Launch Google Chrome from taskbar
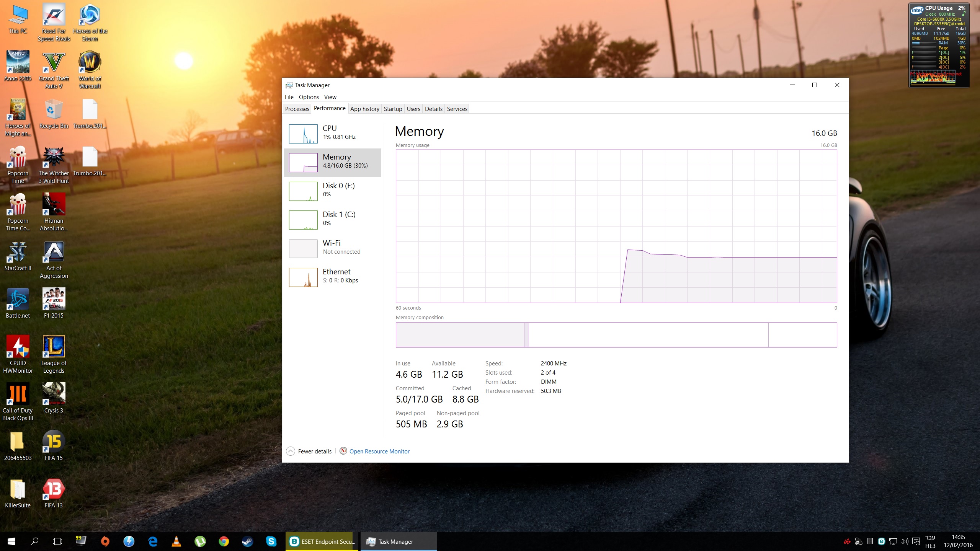Viewport: 980px width, 551px height. pos(224,541)
